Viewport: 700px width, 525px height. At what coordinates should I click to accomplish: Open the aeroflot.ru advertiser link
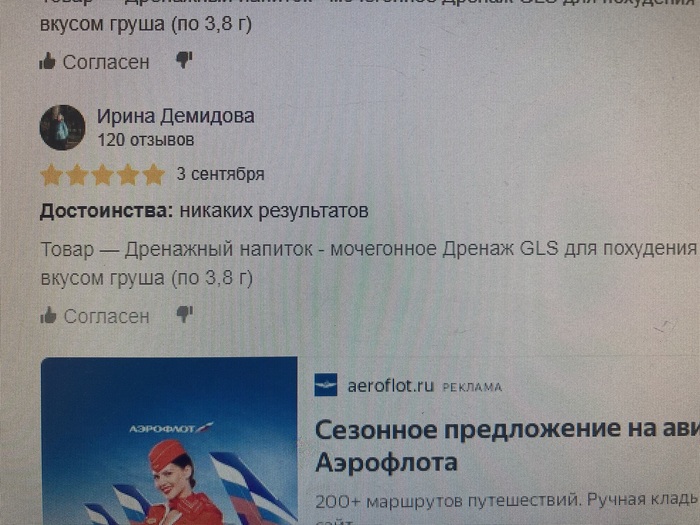(x=391, y=386)
